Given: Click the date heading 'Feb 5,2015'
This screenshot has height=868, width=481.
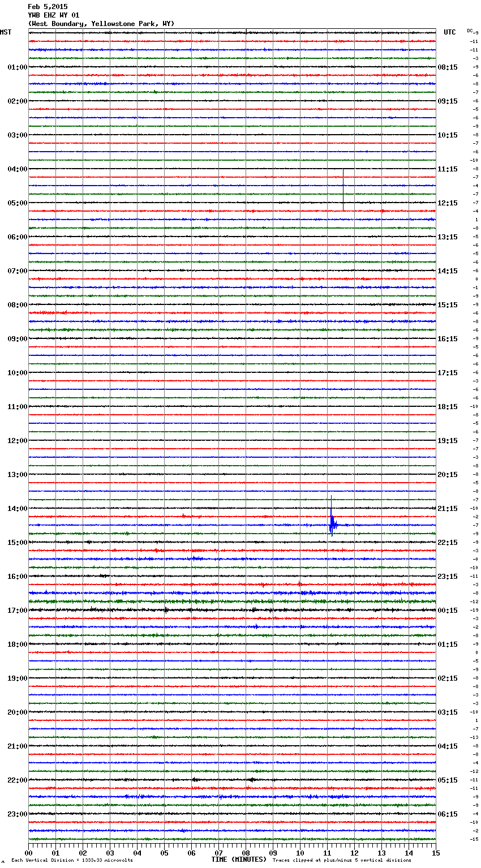Looking at the screenshot, I should 48,7.
